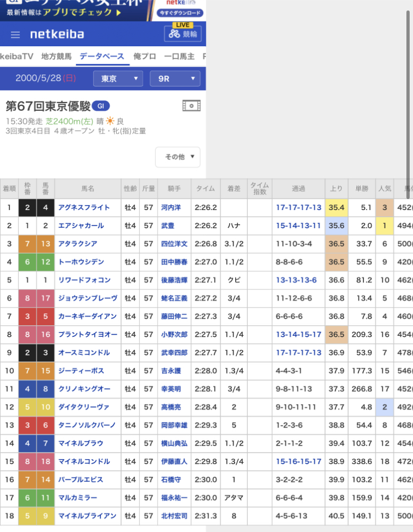Screen dimensions: 413x532
Task: Switch to the 地方競馬 tab
Action: click(56, 56)
